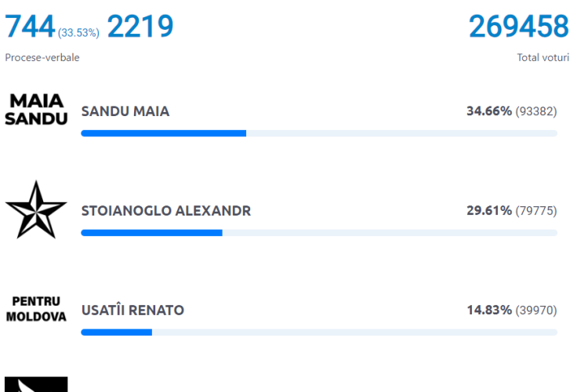Click the Maia Sandu candidate logo
This screenshot has height=392, width=588.
click(36, 111)
